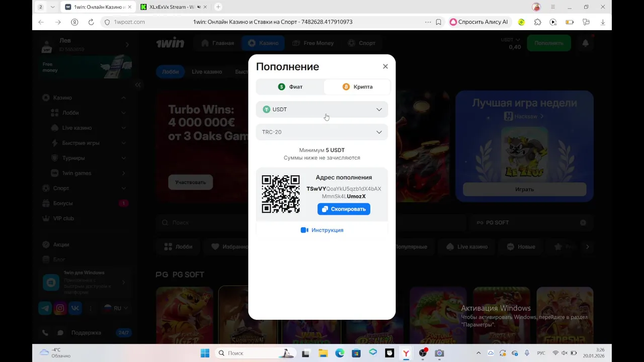Open the Казино header menu item
Image resolution: width=644 pixels, height=362 pixels.
click(263, 43)
